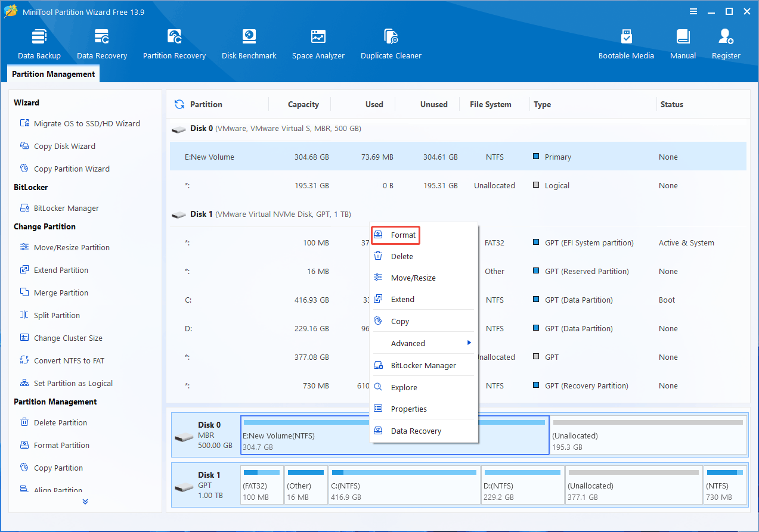Open the Manual
Viewport: 759px width, 532px height.
[683, 44]
